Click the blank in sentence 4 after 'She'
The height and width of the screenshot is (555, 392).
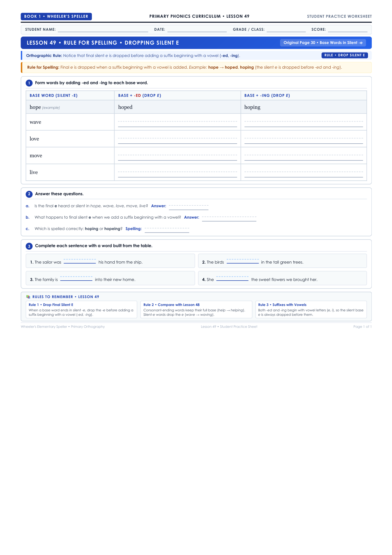tap(232, 279)
